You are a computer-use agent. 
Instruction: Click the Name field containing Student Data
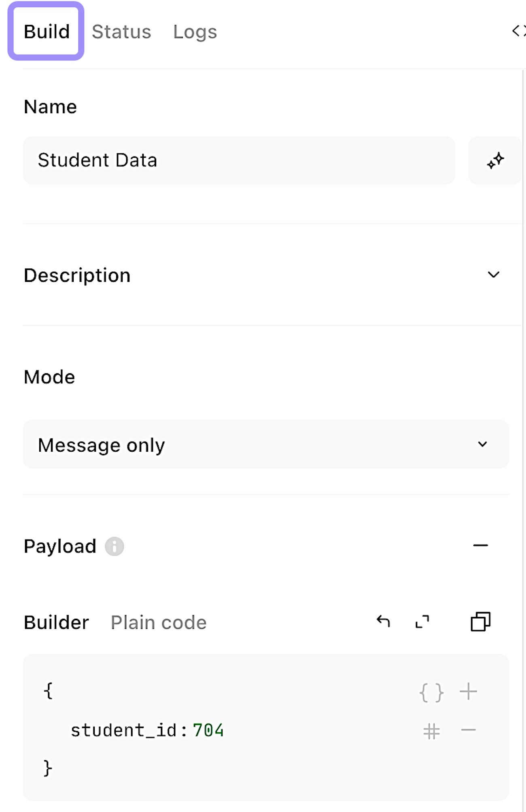(239, 161)
